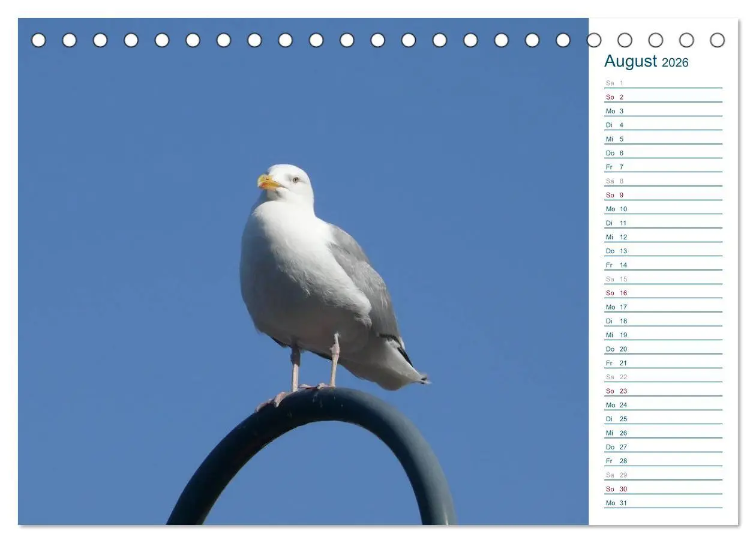Pick the 'Mo 3' day row

click(663, 111)
